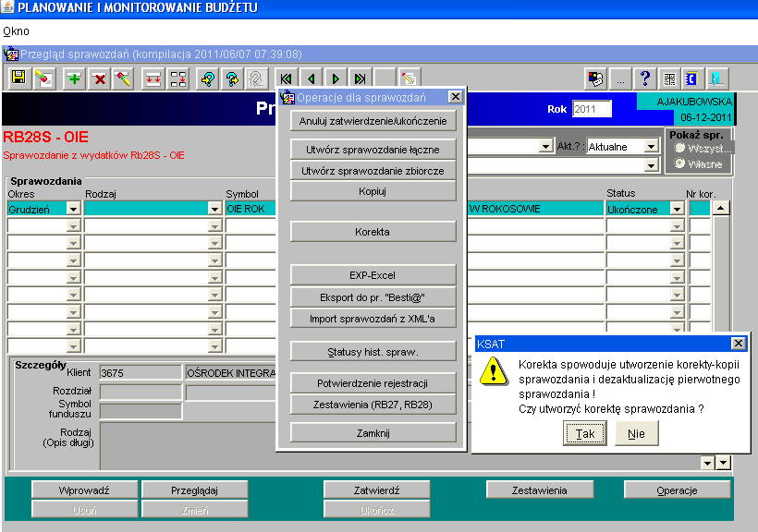Screen dimensions: 758x532
Task: Click scroll up arrow of Sprawozdania list
Action: point(721,208)
